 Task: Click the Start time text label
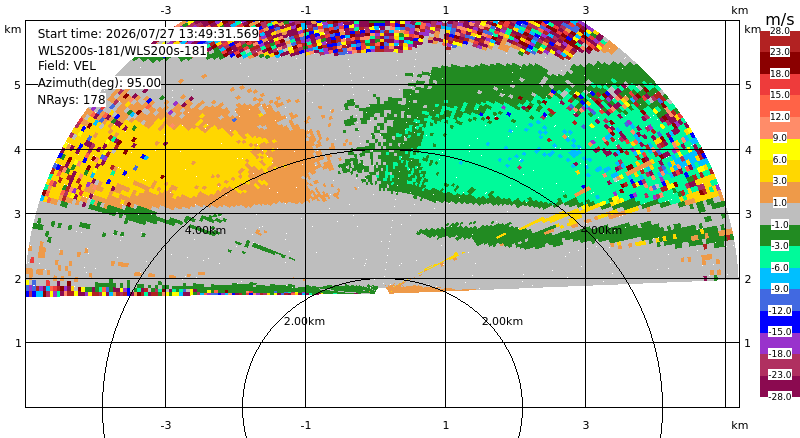pos(148,34)
